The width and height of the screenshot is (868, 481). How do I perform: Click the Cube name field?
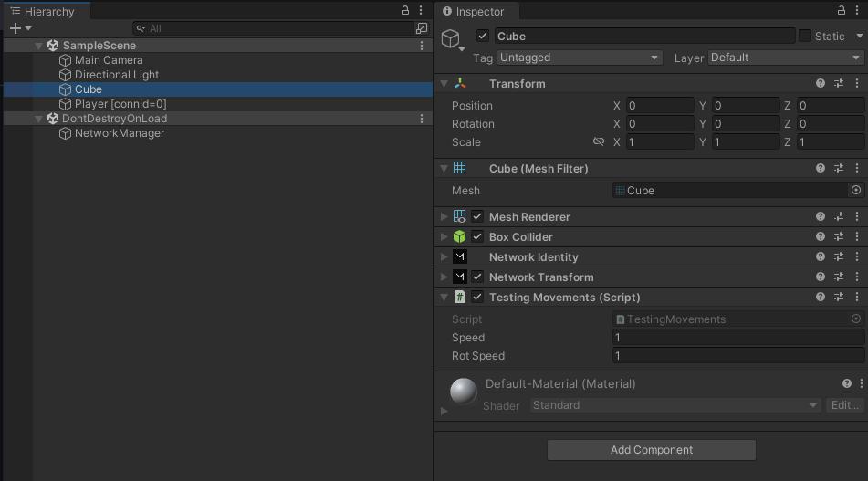tap(645, 36)
